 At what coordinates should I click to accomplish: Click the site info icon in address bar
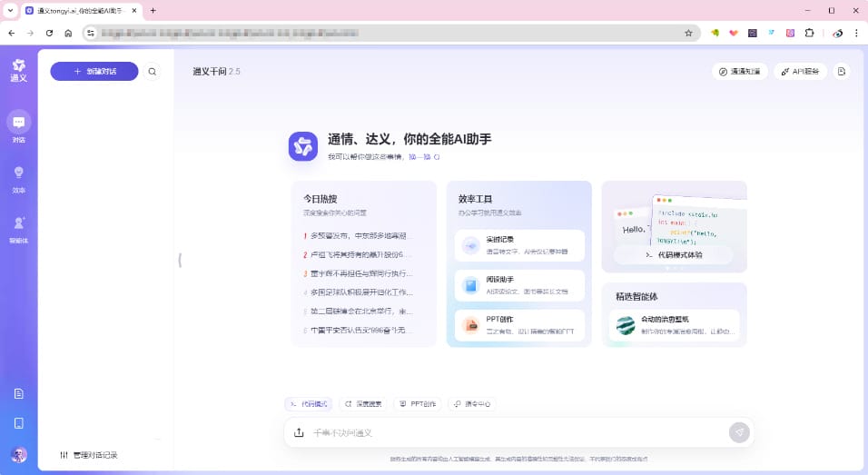pyautogui.click(x=92, y=34)
